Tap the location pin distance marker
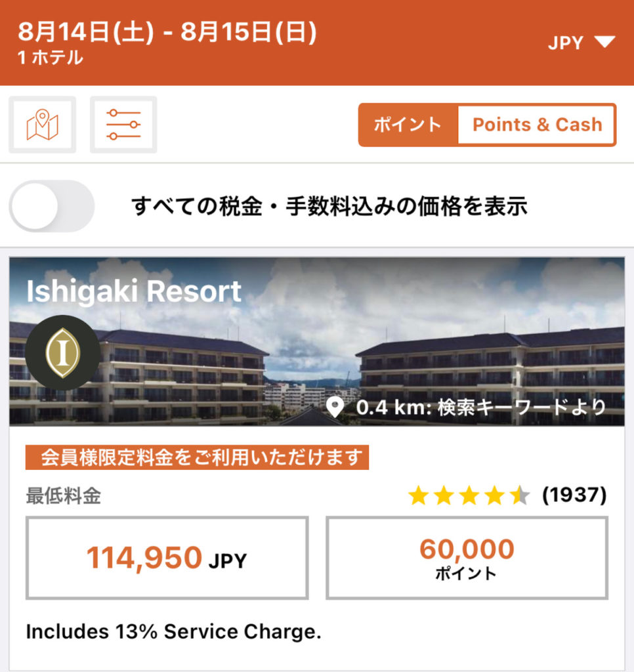Screen dimensions: 634x672 [x=335, y=408]
